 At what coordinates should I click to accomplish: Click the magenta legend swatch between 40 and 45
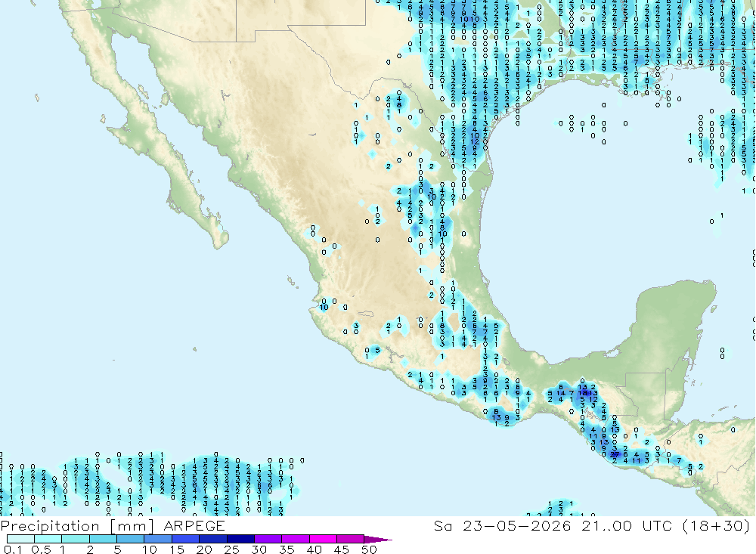[323, 539]
